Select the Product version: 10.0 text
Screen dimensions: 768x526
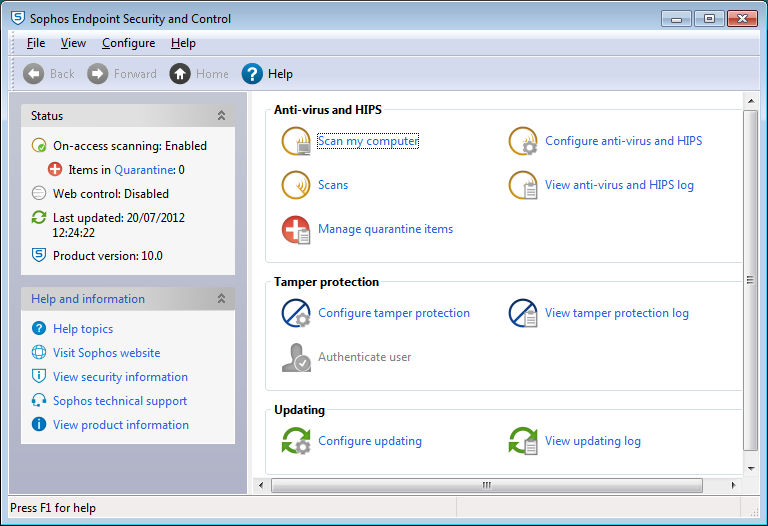(x=108, y=256)
